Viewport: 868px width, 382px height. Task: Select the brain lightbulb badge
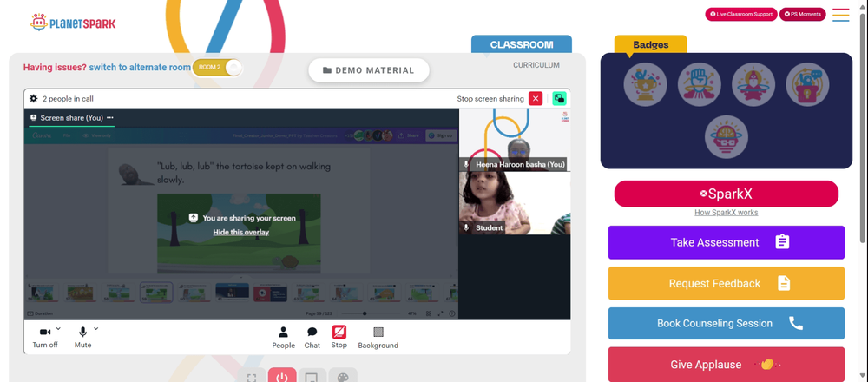point(727,137)
